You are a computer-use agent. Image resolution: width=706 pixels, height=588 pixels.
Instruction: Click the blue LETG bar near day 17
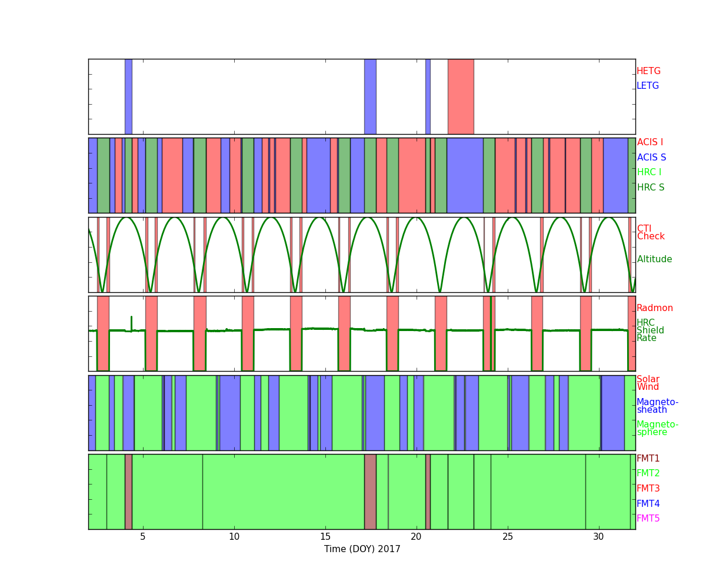click(x=370, y=96)
